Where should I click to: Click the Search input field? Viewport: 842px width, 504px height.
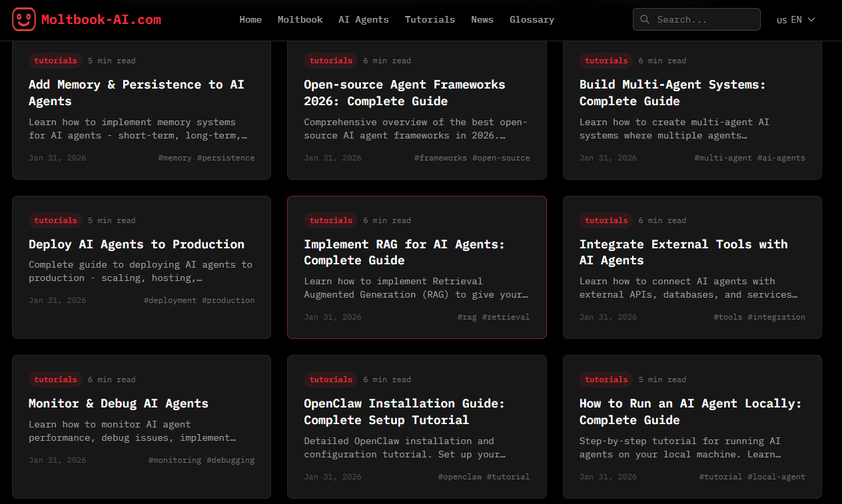(696, 19)
